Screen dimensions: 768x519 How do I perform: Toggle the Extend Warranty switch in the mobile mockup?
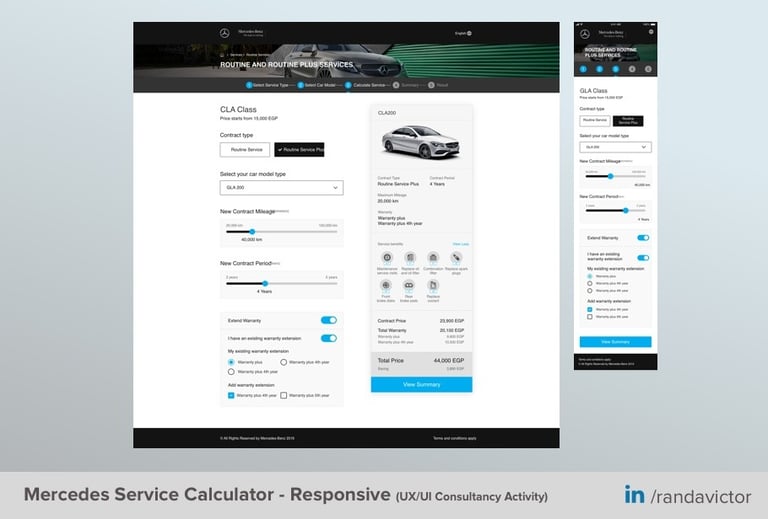pyautogui.click(x=643, y=238)
